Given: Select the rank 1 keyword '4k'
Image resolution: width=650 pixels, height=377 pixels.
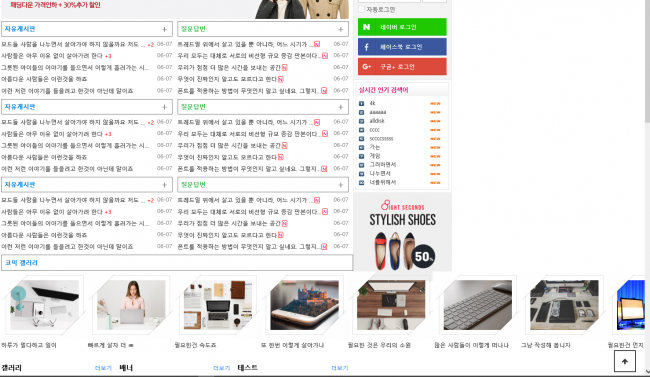Looking at the screenshot, I should (372, 103).
